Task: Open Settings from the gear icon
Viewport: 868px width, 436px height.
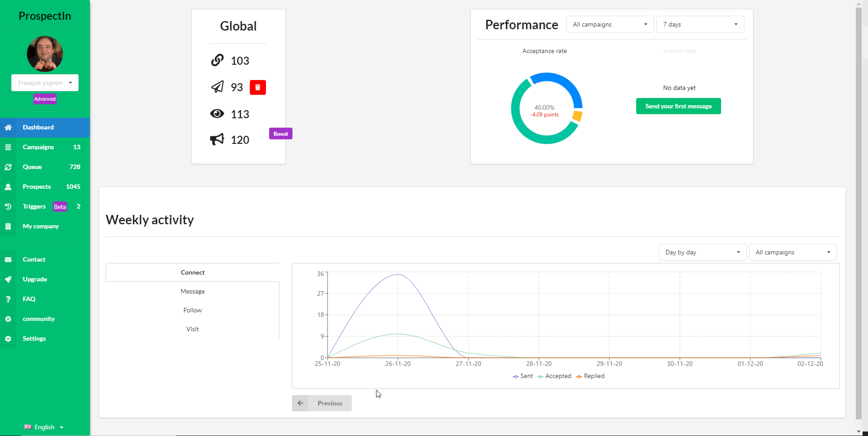Action: pyautogui.click(x=8, y=339)
